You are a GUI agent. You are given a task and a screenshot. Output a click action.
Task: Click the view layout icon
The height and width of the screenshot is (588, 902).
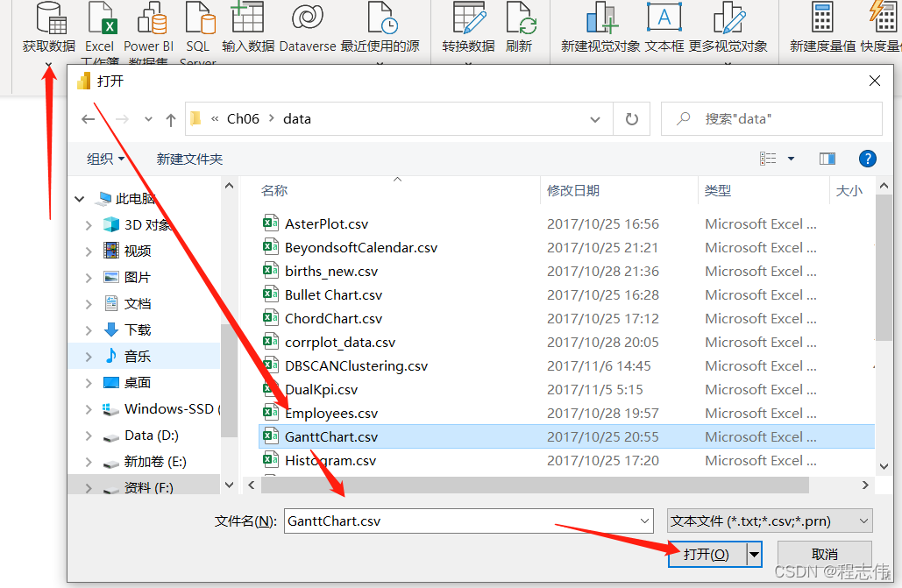pos(768,159)
